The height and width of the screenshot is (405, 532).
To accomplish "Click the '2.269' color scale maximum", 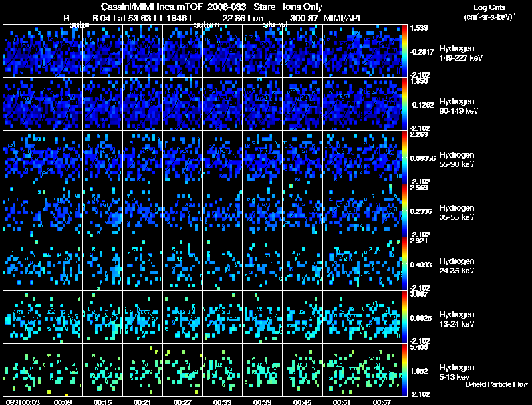I will [419, 134].
